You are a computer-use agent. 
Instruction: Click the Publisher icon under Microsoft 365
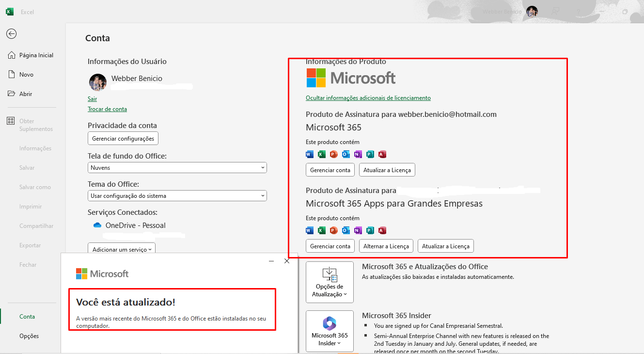pyautogui.click(x=370, y=155)
